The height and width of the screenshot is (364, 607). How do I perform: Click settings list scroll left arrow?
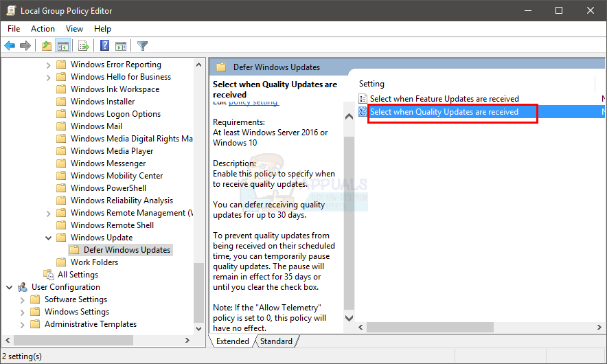pyautogui.click(x=360, y=327)
